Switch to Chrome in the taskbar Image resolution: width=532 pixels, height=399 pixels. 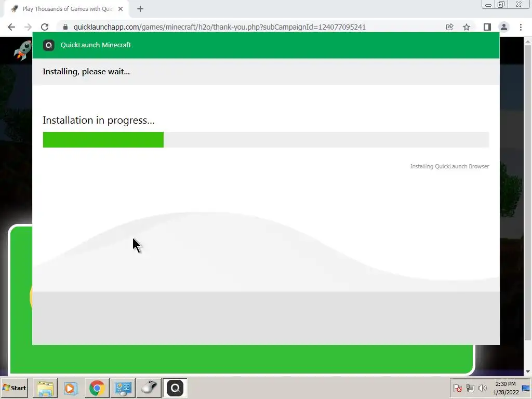click(x=97, y=388)
